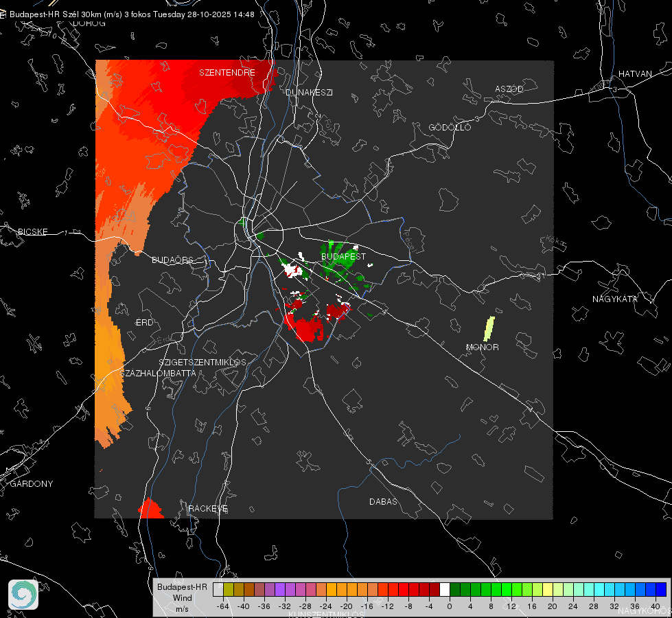Screen dimensions: 672x618
Task: Click the 28 legend value
Action: pos(593,606)
